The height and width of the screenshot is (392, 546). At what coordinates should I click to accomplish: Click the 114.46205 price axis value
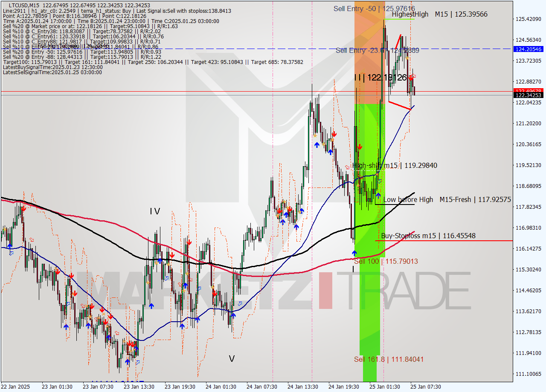pos(529,291)
